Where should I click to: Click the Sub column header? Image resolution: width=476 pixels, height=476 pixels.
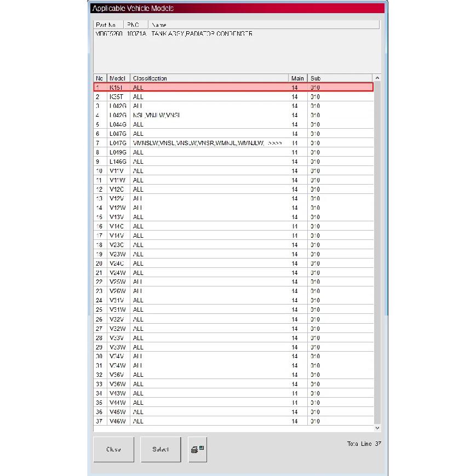340,78
